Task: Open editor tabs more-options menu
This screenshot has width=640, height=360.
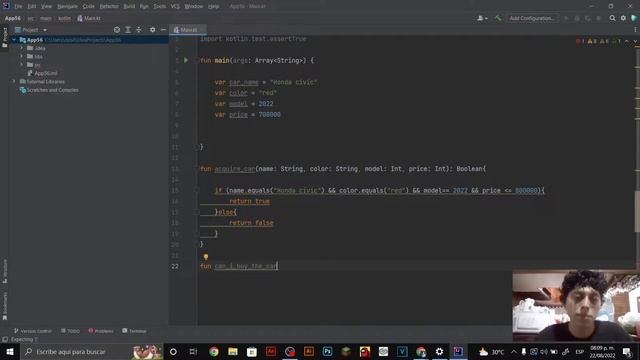Action: [635, 30]
